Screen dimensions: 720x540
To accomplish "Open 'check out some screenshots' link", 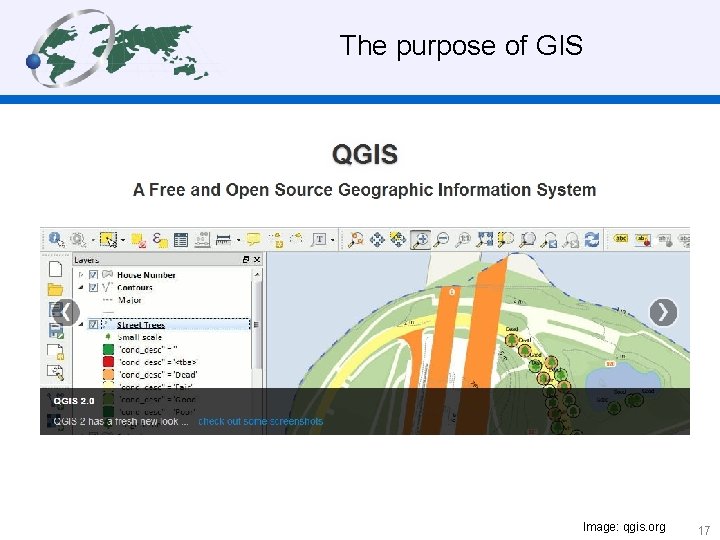I will click(261, 422).
